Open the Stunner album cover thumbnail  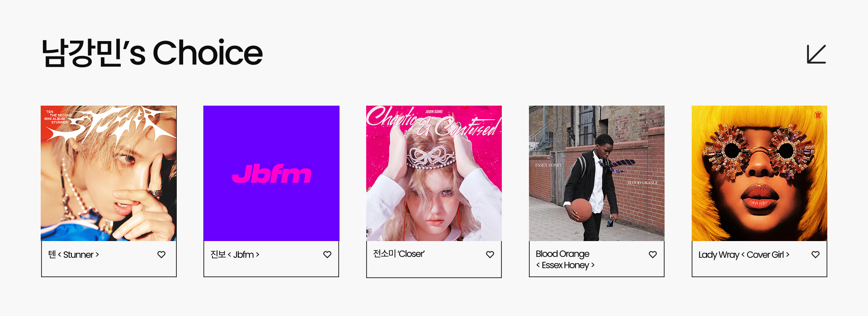coord(108,173)
